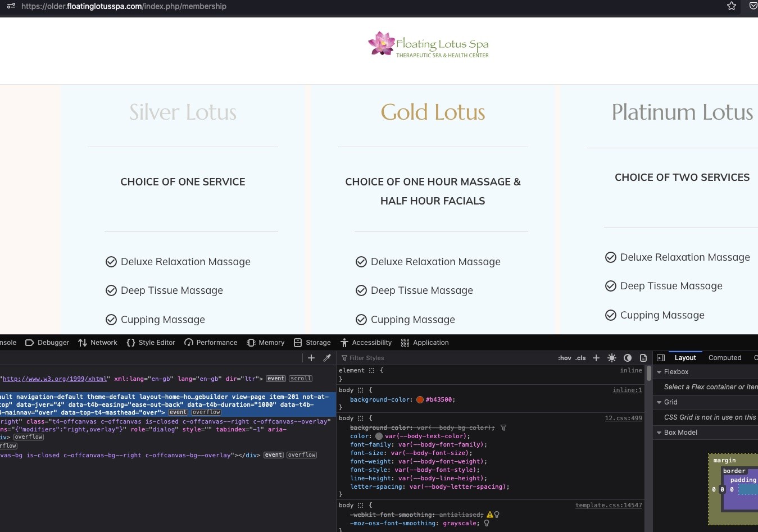
Task: Toggle the :hov pseudo-class panel
Action: coord(564,358)
